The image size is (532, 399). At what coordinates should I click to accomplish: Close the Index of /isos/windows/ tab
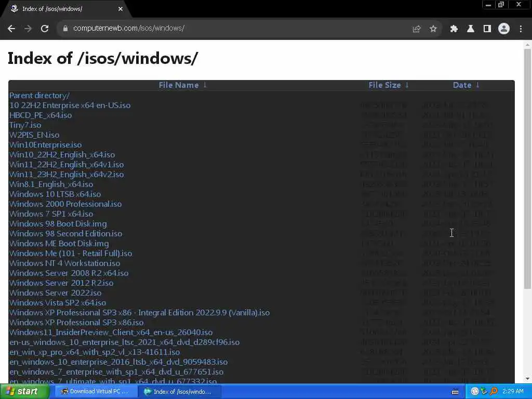pos(121,9)
